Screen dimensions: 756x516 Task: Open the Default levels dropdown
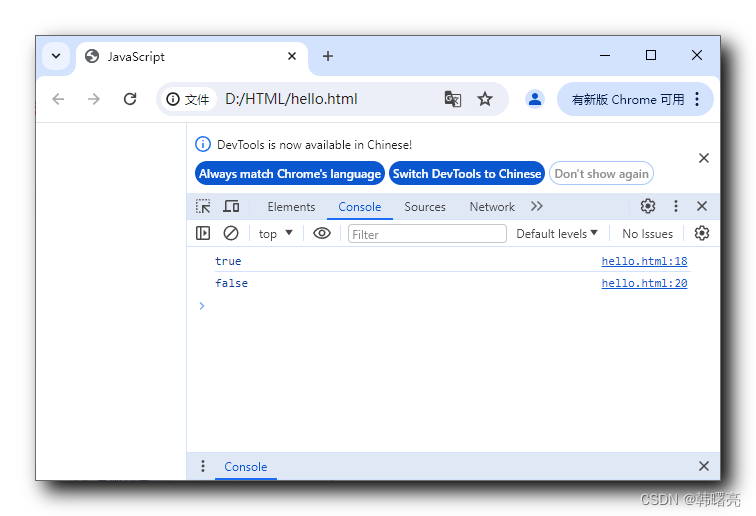[x=557, y=234]
